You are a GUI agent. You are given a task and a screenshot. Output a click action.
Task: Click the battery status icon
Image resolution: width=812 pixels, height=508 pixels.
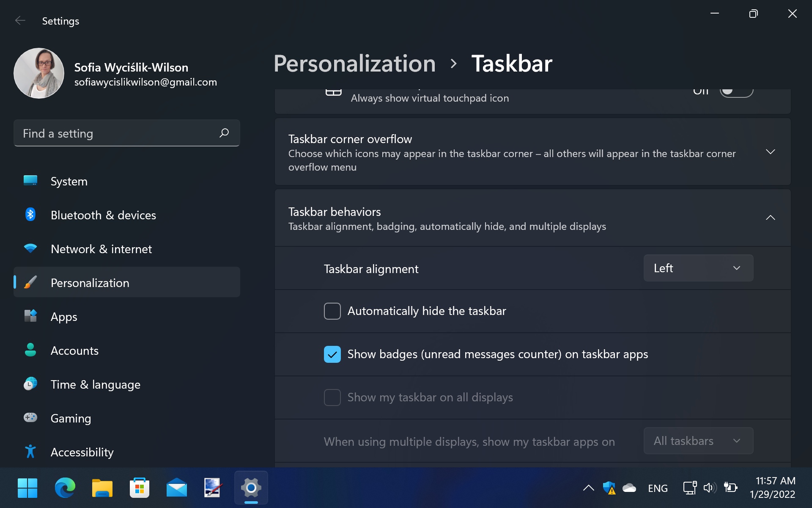[x=730, y=488]
